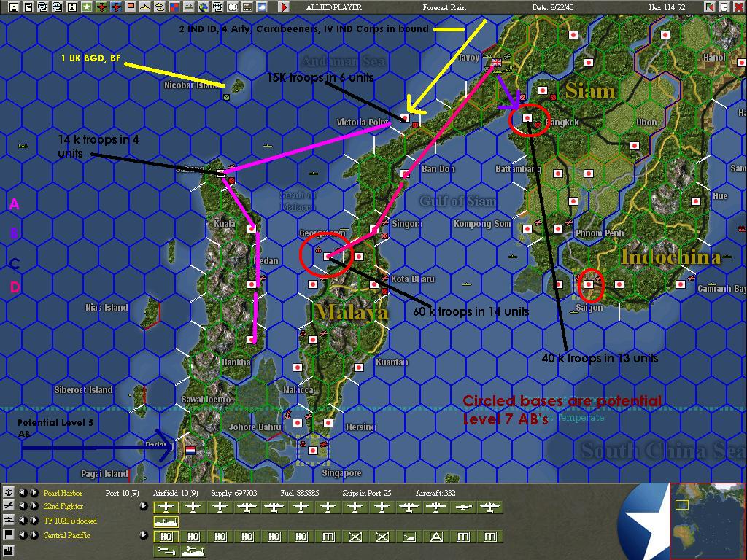Open the globe toolbar icon
Image resolution: width=747 pixels, height=560 pixels.
tap(204, 7)
